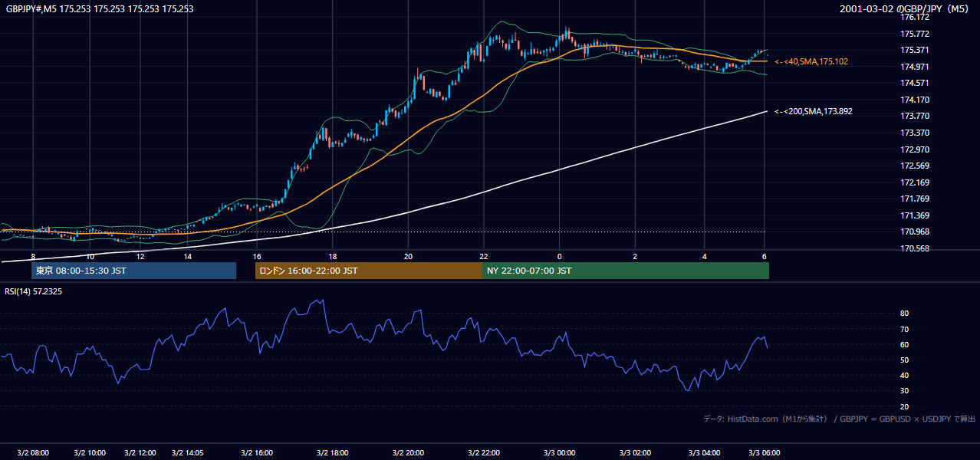Viewport: 980px width, 460px height.
Task: Click the 172.569 price axis label
Action: pos(914,166)
